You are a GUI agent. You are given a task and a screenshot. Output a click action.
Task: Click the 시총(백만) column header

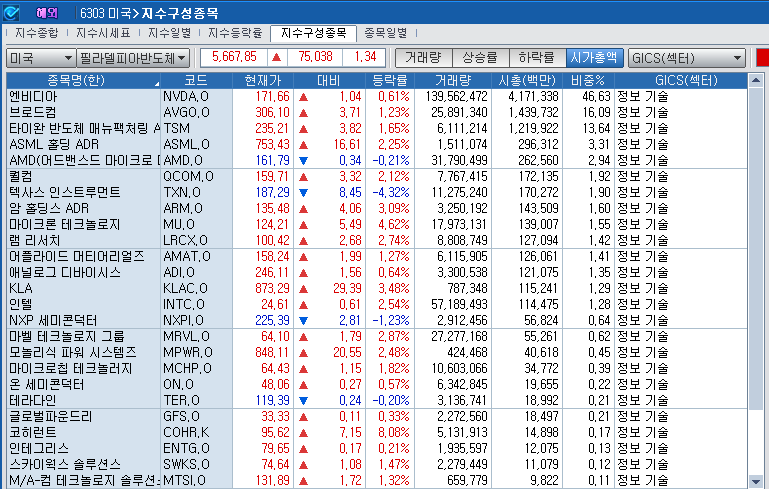527,80
